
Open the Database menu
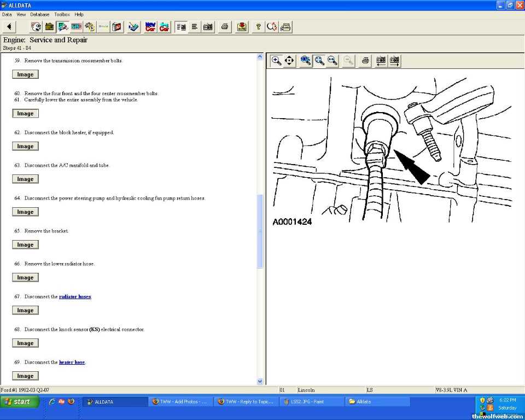tap(39, 14)
